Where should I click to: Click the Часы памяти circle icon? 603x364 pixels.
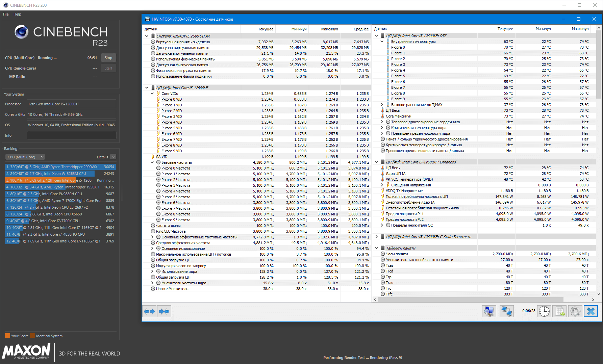[383, 254]
